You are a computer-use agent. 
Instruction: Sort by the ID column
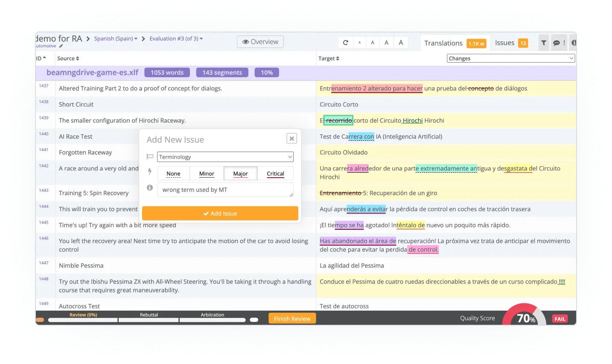pos(41,58)
